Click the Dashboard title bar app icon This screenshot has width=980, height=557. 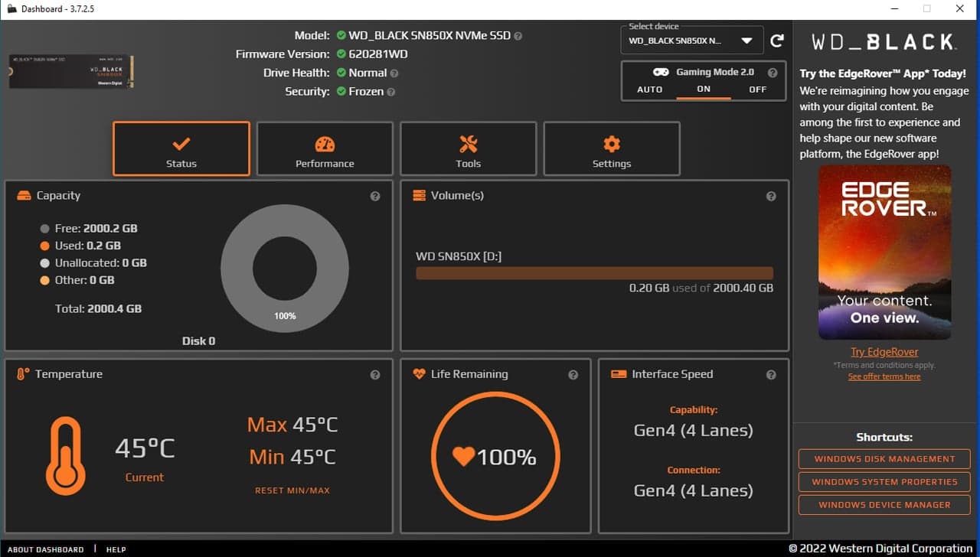[11, 9]
